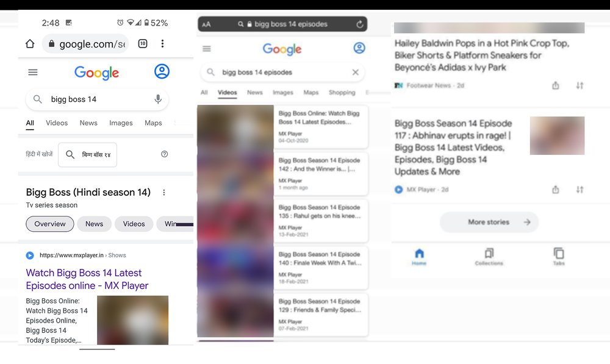This screenshot has height=364, width=610.
Task: Clear 'bigg boss 14 episodes' search with X
Action: tap(355, 73)
